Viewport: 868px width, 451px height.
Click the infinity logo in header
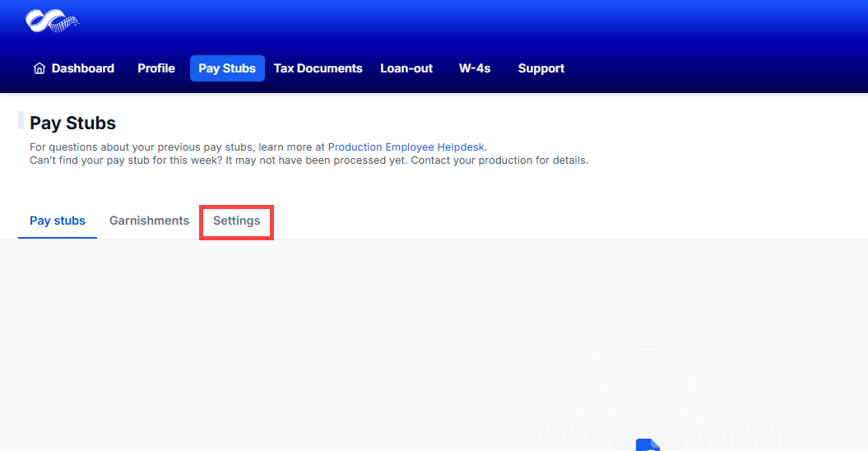[52, 21]
